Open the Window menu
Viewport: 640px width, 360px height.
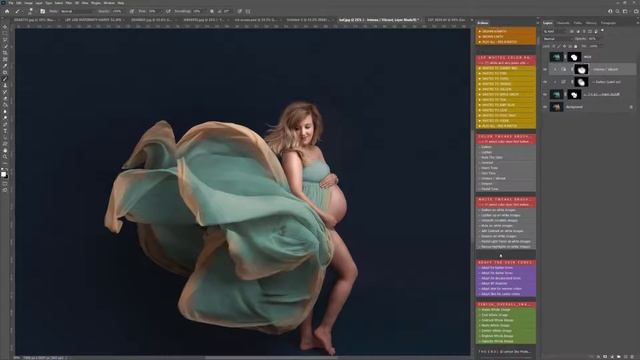tap(109, 3)
